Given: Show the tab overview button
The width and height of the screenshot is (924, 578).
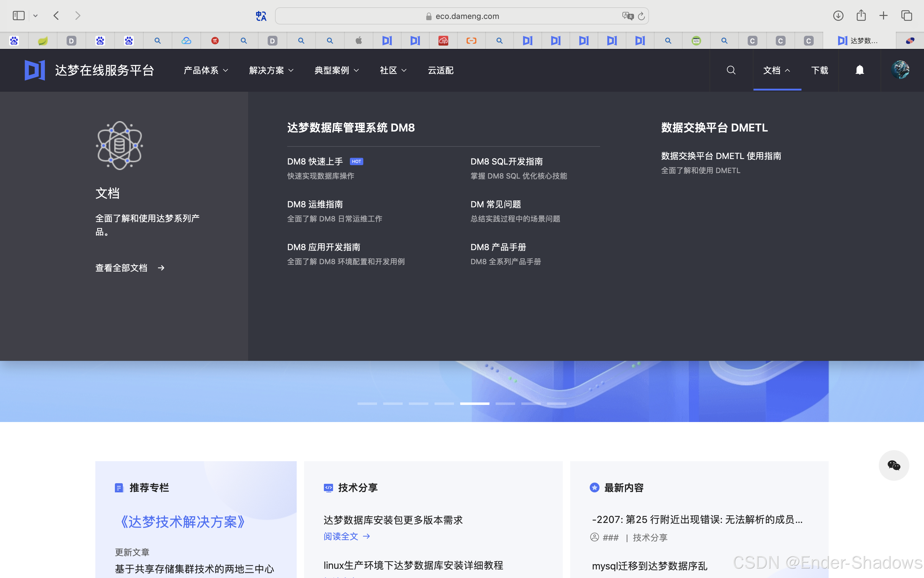Looking at the screenshot, I should [x=907, y=16].
